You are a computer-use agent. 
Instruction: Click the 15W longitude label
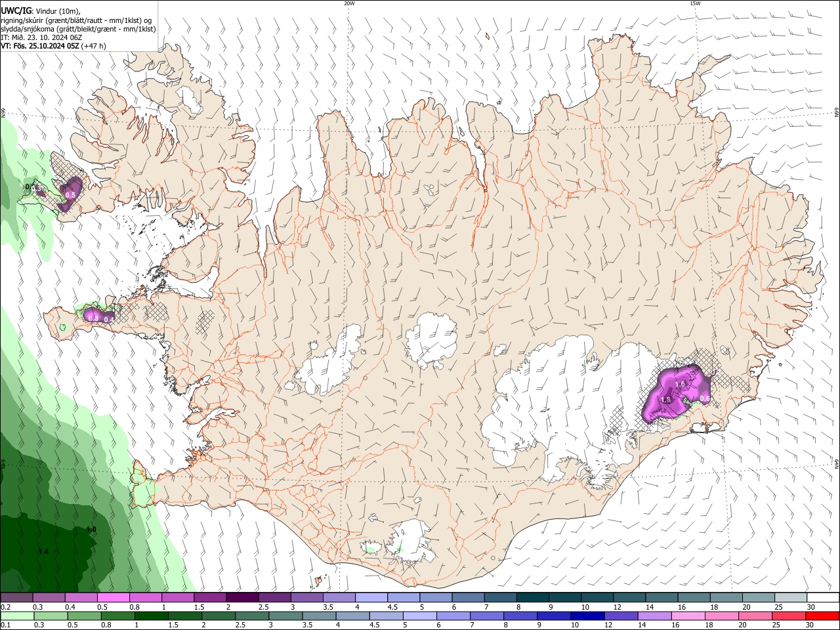694,3
